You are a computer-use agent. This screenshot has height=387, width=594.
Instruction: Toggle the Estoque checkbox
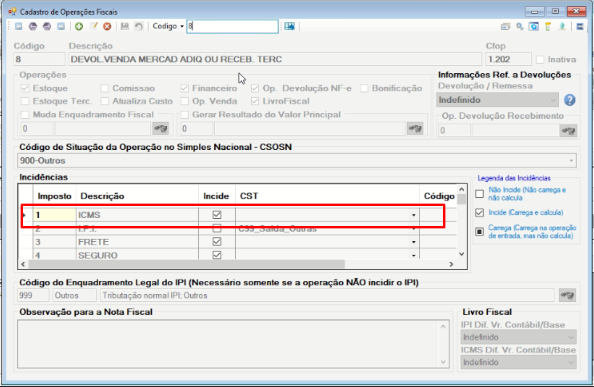(x=25, y=88)
